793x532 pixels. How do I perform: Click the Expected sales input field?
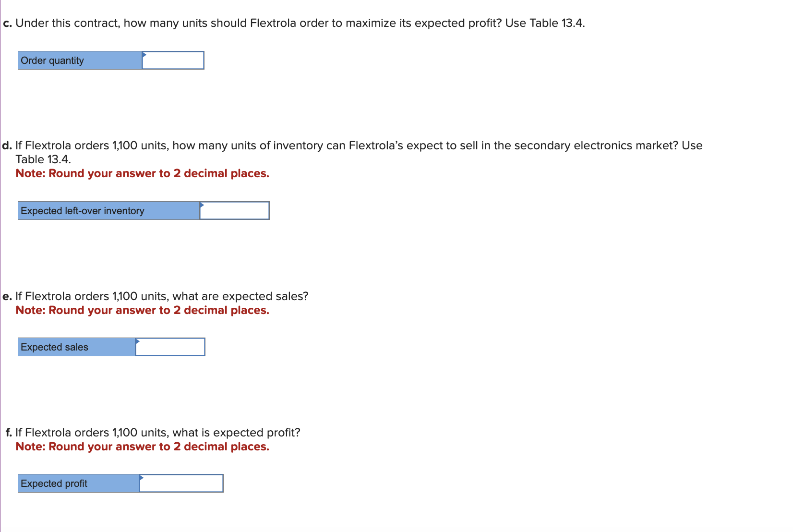(x=170, y=347)
